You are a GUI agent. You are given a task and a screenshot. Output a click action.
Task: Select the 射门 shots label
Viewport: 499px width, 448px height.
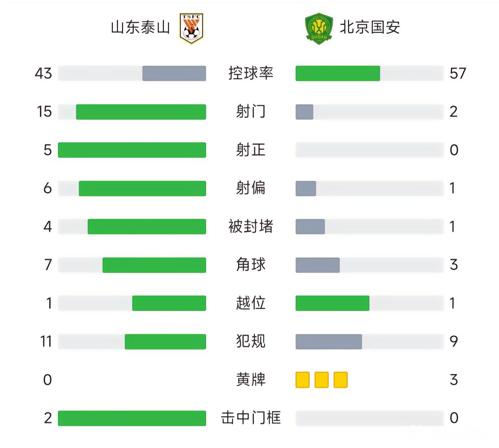click(x=251, y=112)
